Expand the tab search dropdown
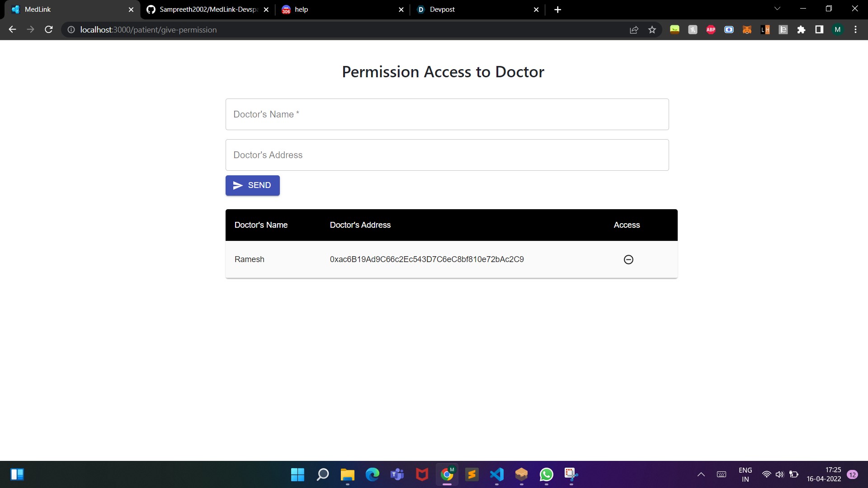Viewport: 868px width, 488px height. pyautogui.click(x=777, y=9)
